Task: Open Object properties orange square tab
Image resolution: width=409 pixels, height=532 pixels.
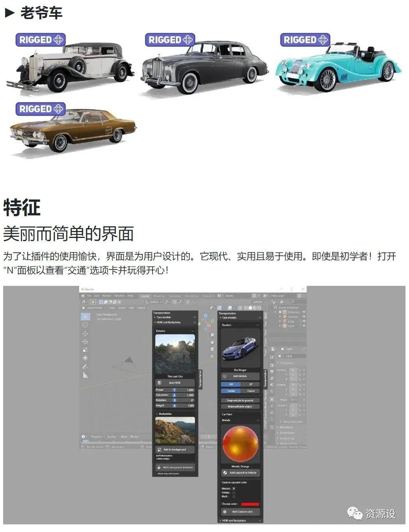Action: point(272,400)
